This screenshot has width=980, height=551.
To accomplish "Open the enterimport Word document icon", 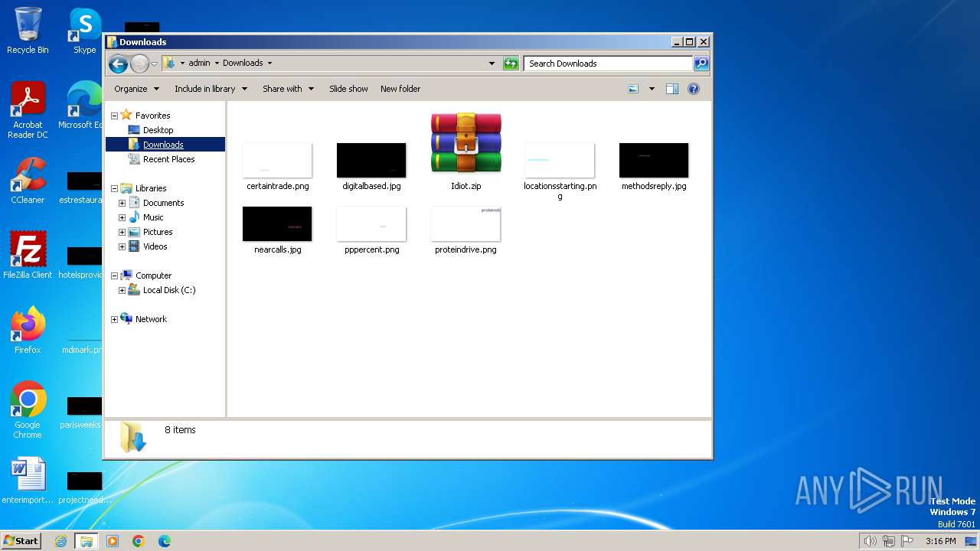I will pyautogui.click(x=28, y=481).
